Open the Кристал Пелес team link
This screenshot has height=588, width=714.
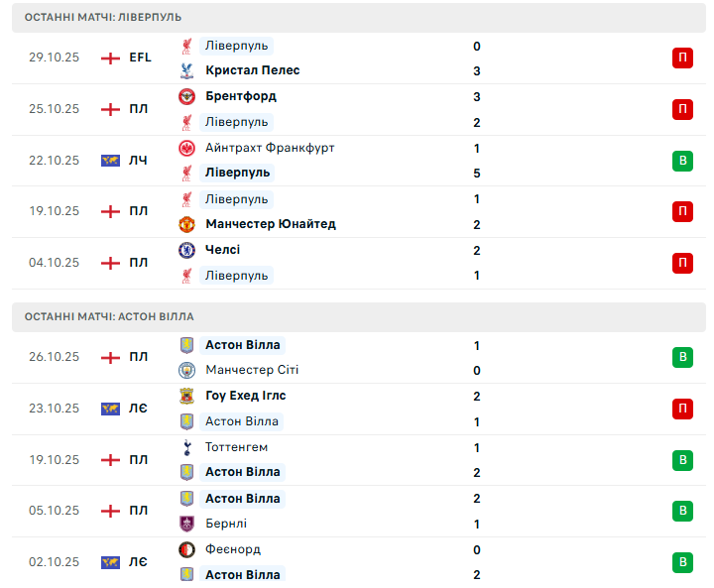tap(252, 70)
